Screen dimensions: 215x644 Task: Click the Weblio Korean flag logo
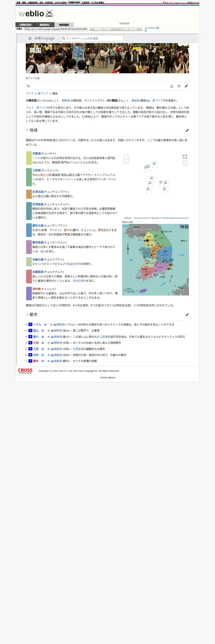[49, 14]
